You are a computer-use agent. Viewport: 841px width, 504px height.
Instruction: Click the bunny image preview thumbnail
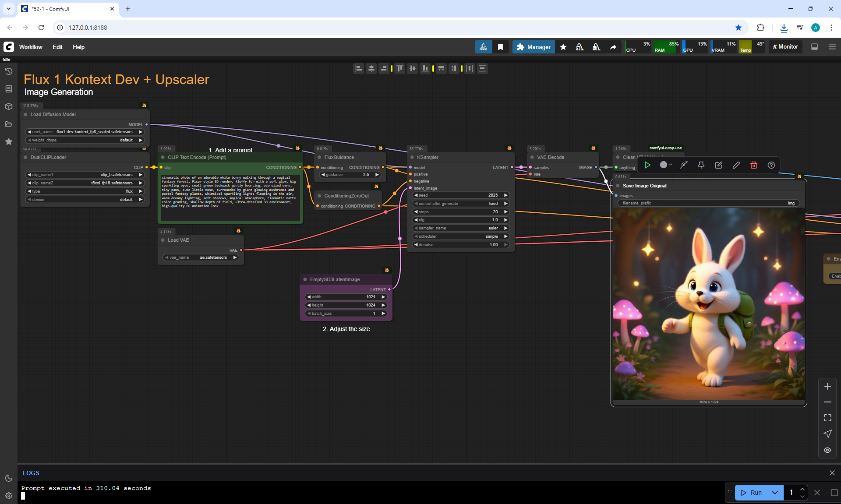pos(708,303)
